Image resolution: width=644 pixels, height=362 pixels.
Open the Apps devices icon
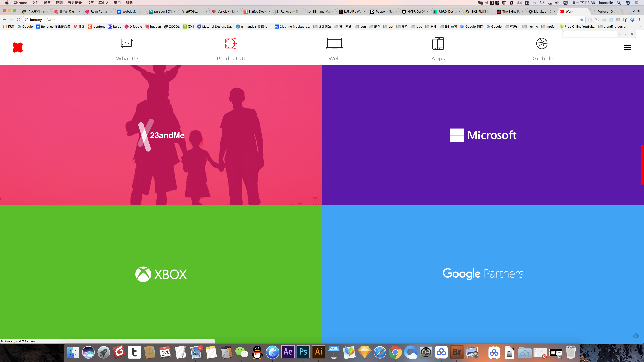(438, 43)
